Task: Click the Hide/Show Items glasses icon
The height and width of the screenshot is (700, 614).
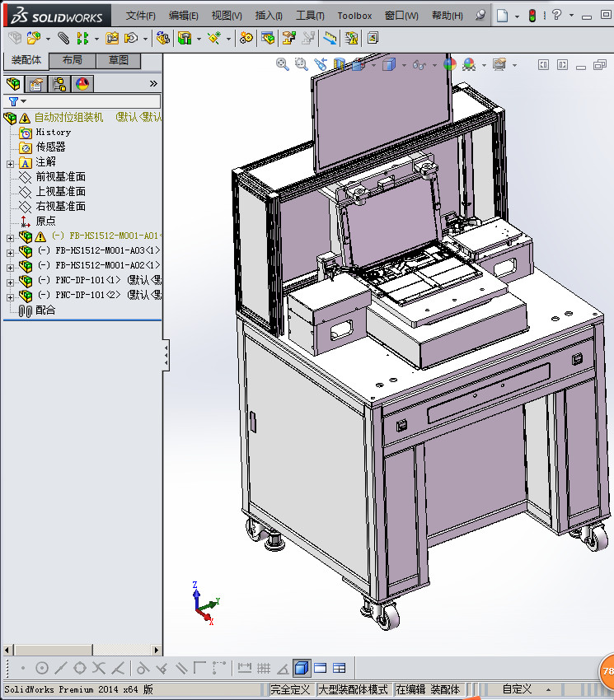Action: pos(419,65)
